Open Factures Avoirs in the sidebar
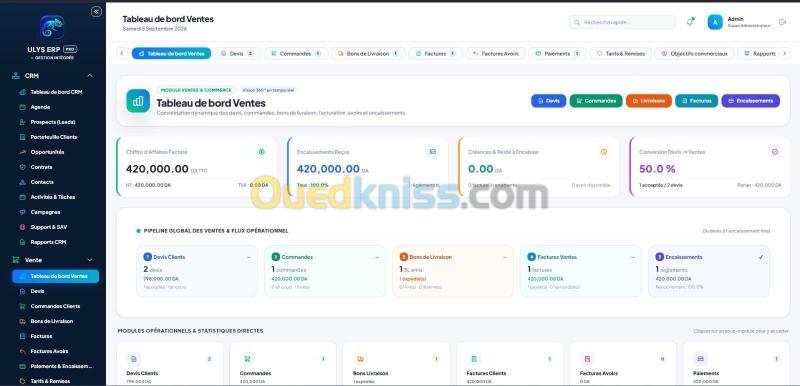 click(55, 351)
